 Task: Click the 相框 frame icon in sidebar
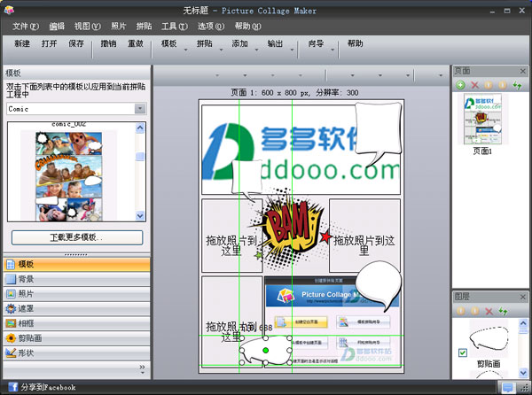click(x=11, y=323)
